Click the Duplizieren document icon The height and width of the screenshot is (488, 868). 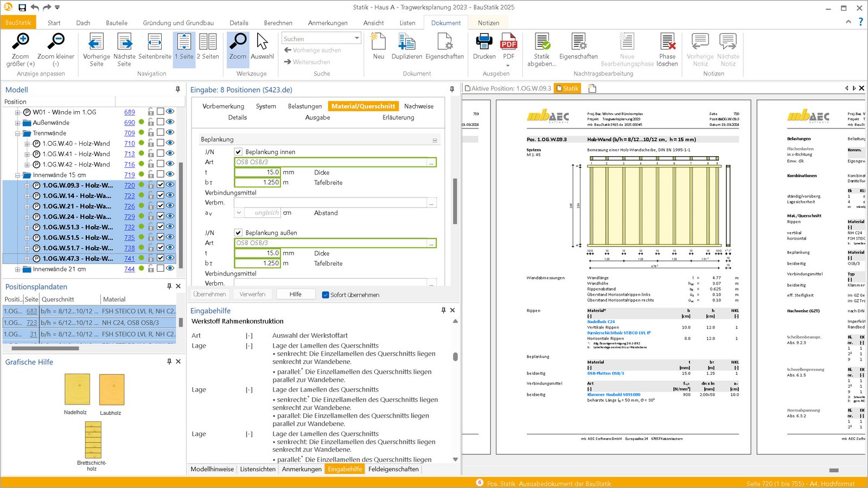coord(407,42)
